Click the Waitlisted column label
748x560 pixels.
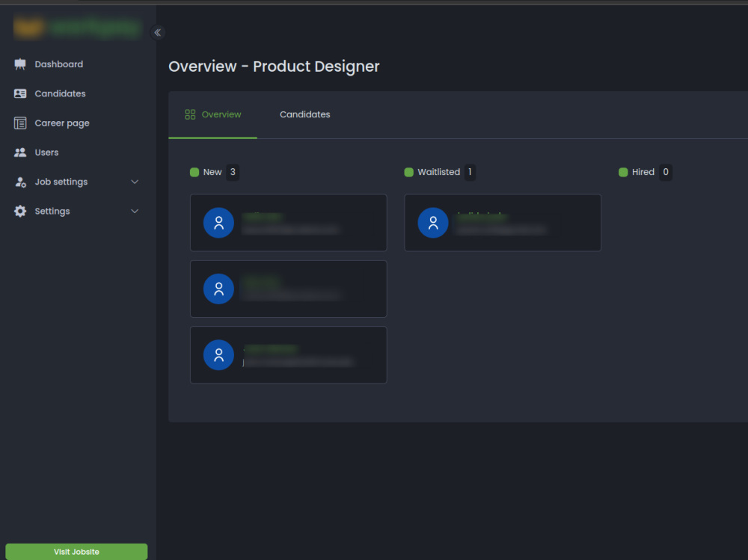point(439,172)
